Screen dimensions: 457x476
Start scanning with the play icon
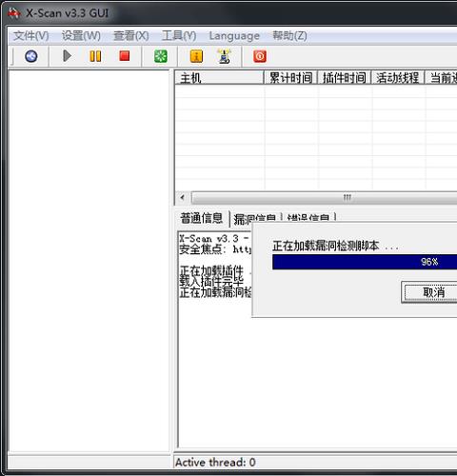(67, 56)
